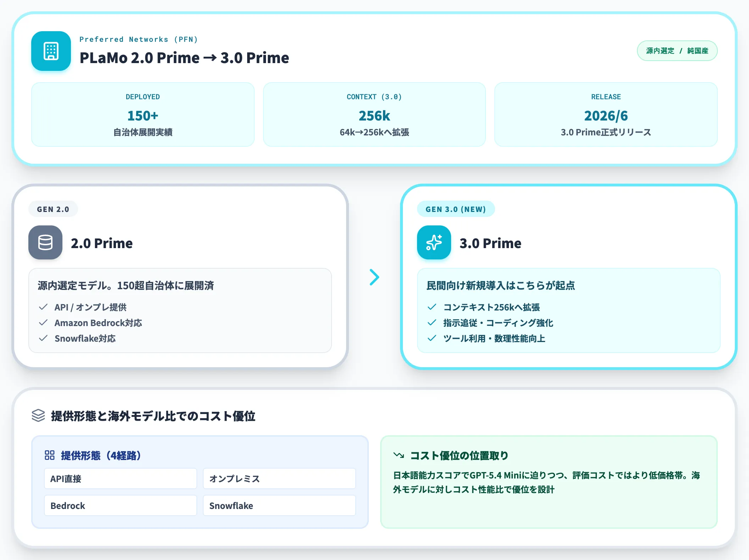Click the API / オンプレ提供 list item text
The image size is (749, 560).
point(90,307)
